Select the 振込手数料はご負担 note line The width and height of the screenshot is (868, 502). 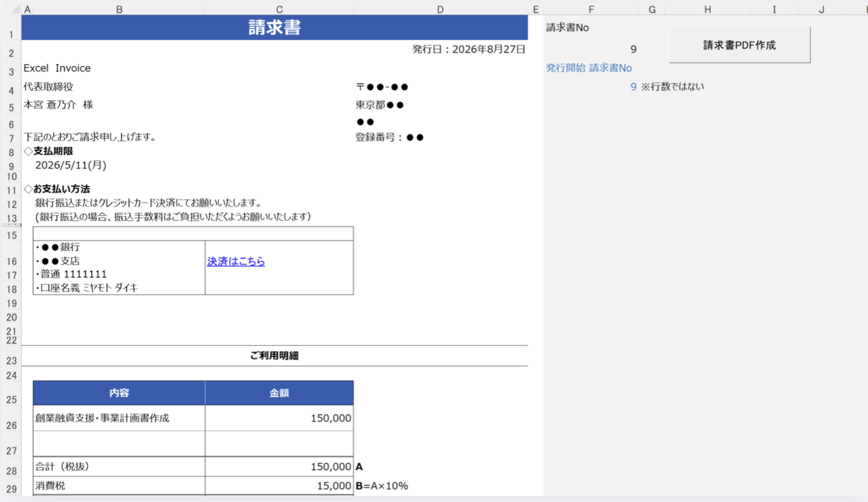pyautogui.click(x=173, y=217)
